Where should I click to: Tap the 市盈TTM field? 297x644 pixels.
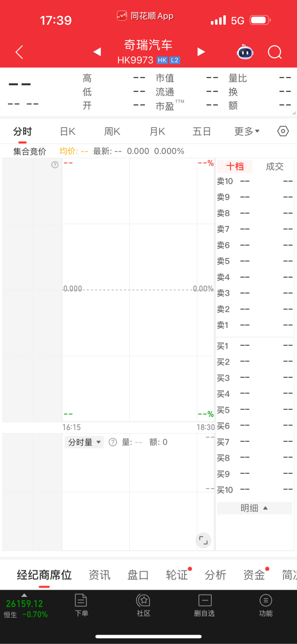187,105
